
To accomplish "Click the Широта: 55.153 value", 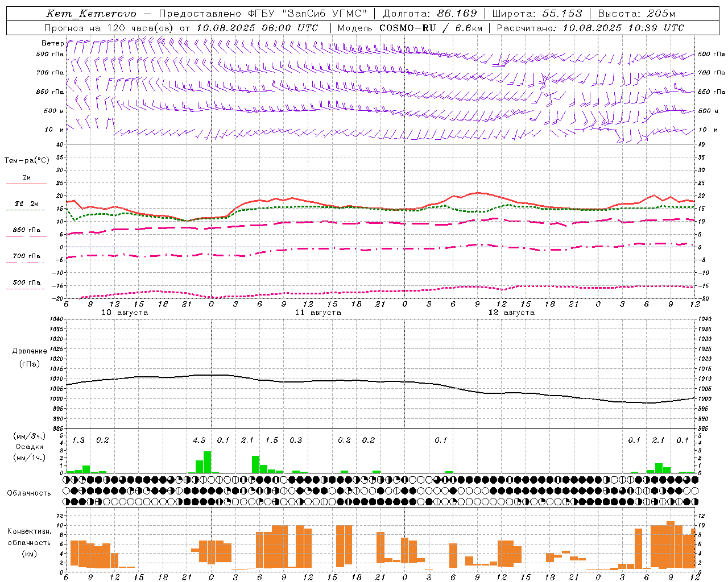I will pyautogui.click(x=537, y=14).
